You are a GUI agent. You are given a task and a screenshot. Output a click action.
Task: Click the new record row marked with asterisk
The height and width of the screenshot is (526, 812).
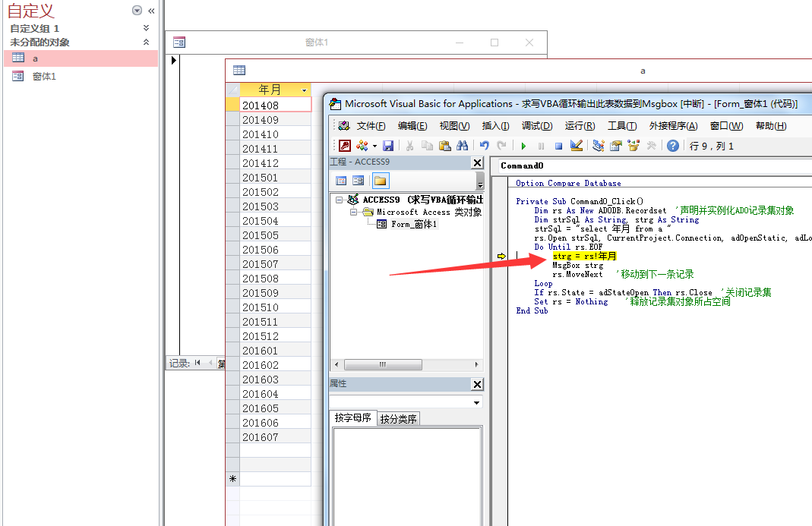point(268,478)
